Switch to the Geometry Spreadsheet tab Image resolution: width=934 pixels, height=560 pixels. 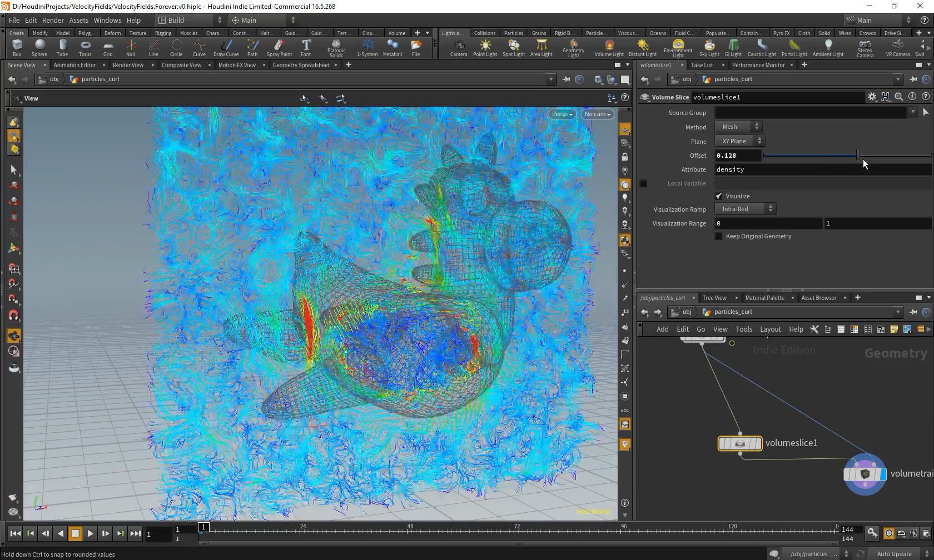(301, 65)
